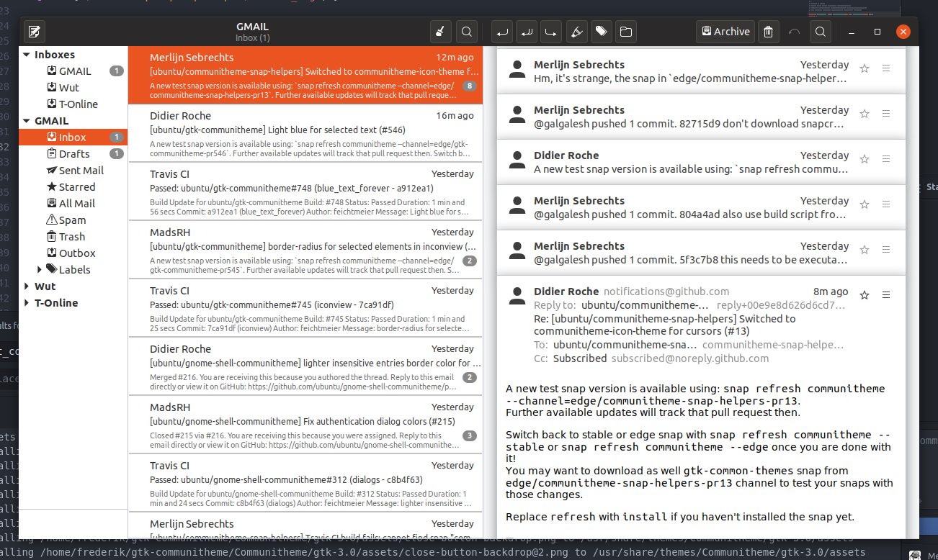Click the undo arrow icon
The image size is (938, 560).
coord(795,32)
